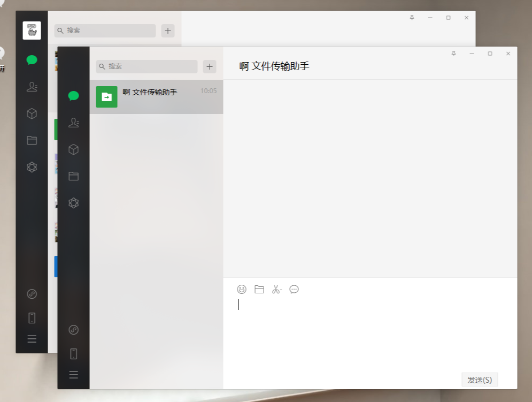The width and height of the screenshot is (532, 402).
Task: Open Mini Programs icon in front window
Action: tap(74, 330)
